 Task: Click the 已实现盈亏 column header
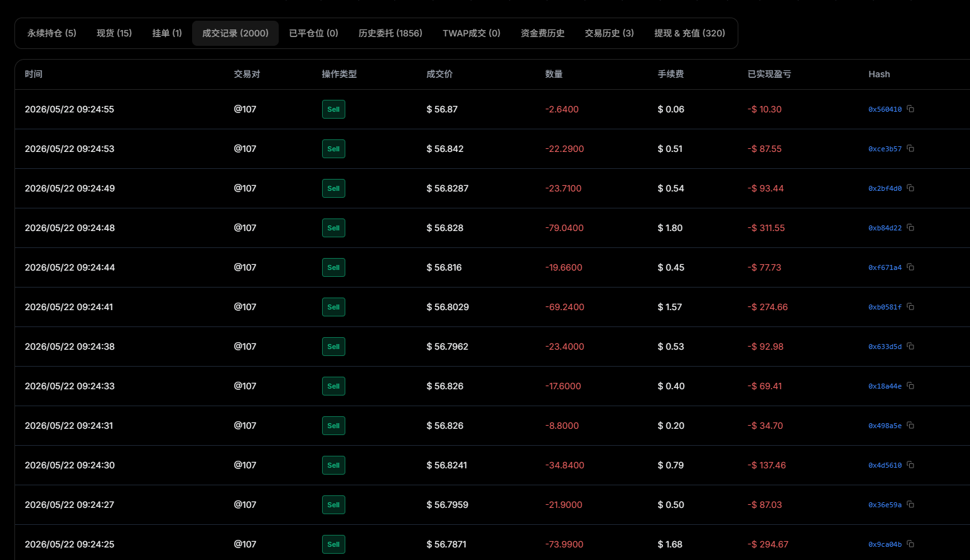769,74
